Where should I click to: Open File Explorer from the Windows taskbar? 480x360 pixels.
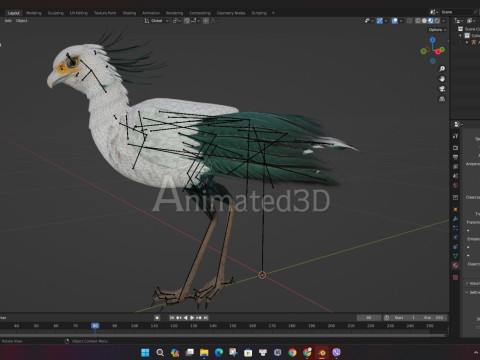[204, 352]
